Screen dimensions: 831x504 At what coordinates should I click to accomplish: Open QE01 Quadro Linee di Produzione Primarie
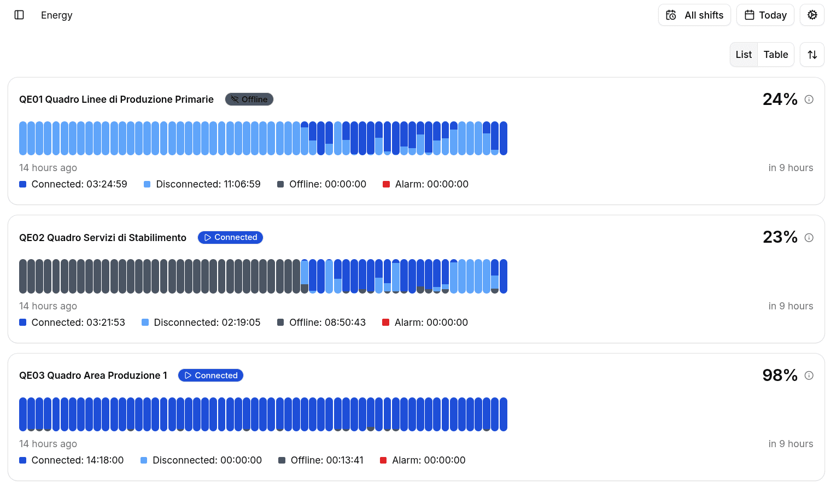[116, 99]
